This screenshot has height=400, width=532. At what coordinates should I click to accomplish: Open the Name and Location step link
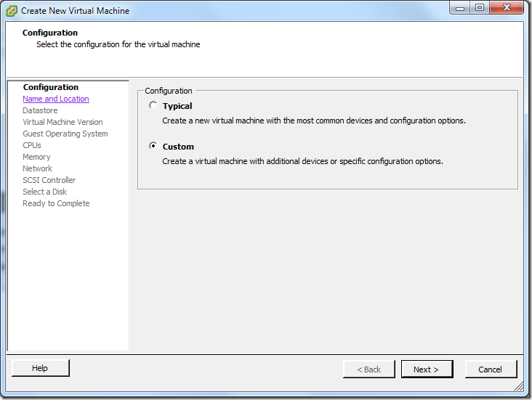click(x=56, y=99)
